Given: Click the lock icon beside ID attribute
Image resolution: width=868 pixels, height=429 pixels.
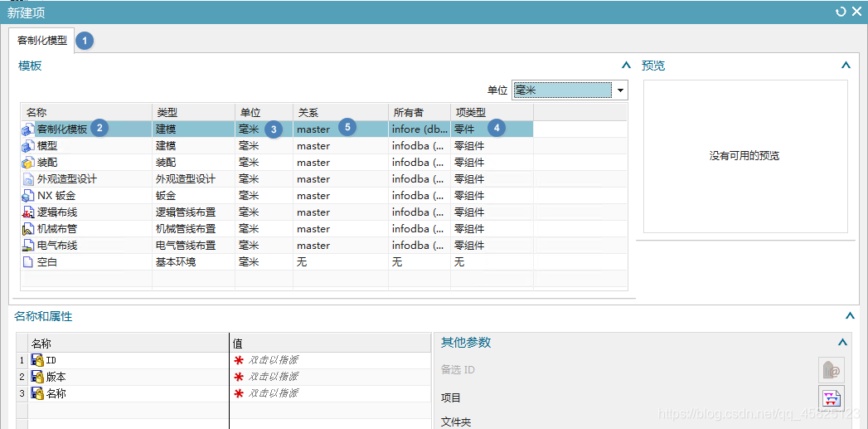Looking at the screenshot, I should [x=37, y=360].
